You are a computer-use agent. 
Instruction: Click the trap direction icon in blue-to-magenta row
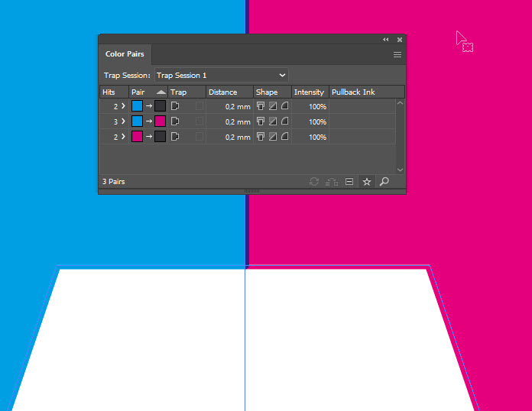[x=175, y=121]
